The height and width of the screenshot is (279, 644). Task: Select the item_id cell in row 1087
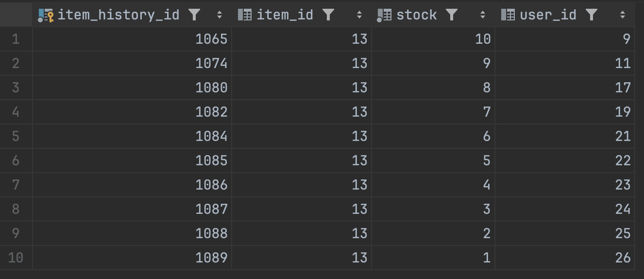(x=302, y=209)
